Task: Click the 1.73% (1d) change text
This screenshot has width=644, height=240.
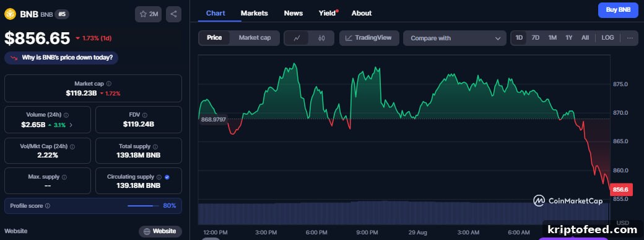Action: click(x=97, y=38)
